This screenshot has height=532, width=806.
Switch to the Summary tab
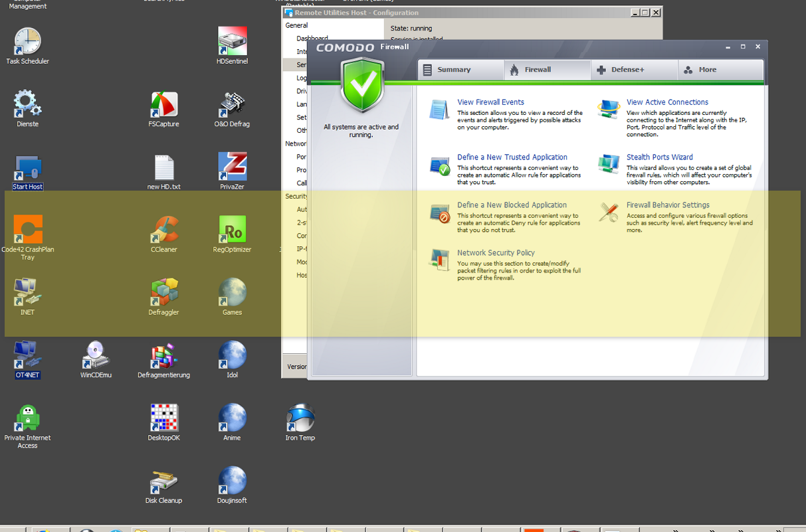click(x=460, y=70)
